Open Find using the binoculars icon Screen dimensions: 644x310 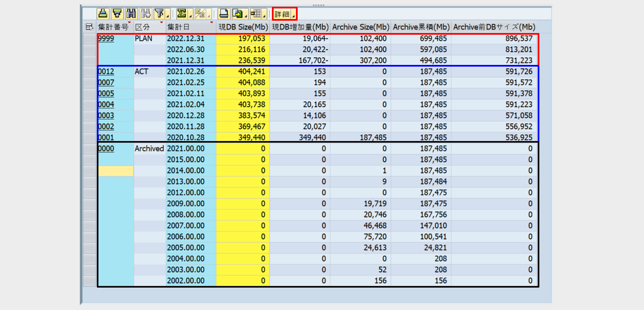[x=131, y=13]
